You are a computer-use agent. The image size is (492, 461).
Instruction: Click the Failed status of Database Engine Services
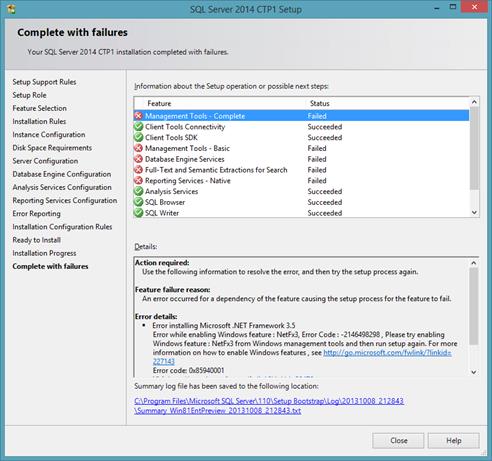(317, 159)
